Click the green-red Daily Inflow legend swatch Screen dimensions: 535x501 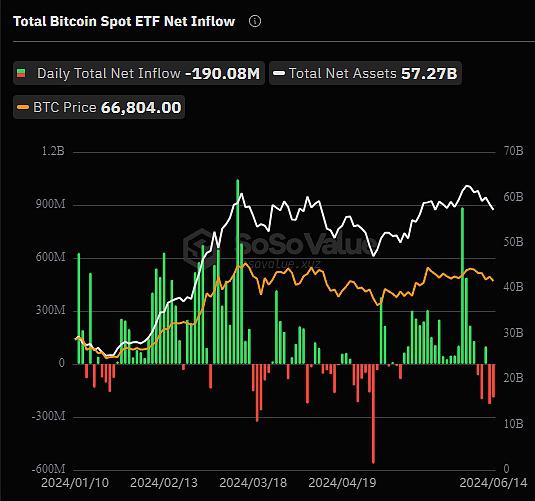point(21,73)
